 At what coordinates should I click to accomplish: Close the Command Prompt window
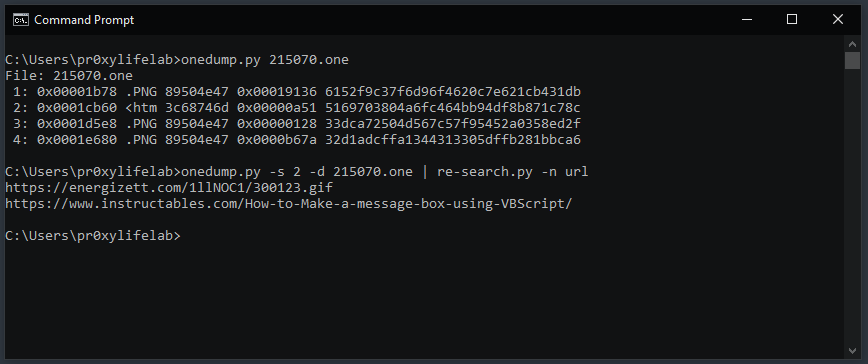coord(838,20)
